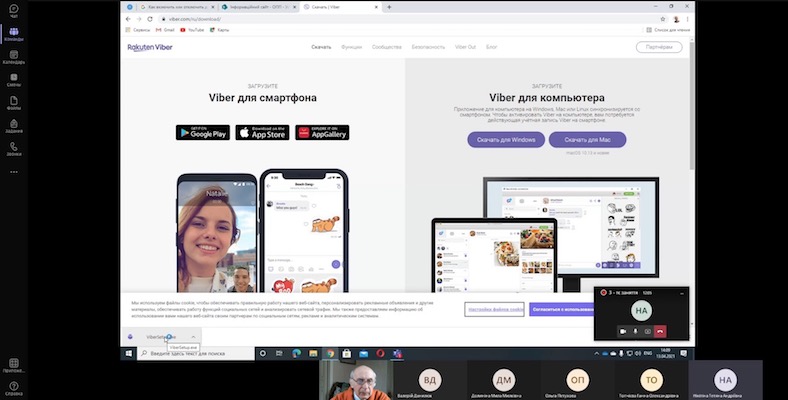Open the Viber Out menu item
This screenshot has height=400, width=788.
point(465,47)
